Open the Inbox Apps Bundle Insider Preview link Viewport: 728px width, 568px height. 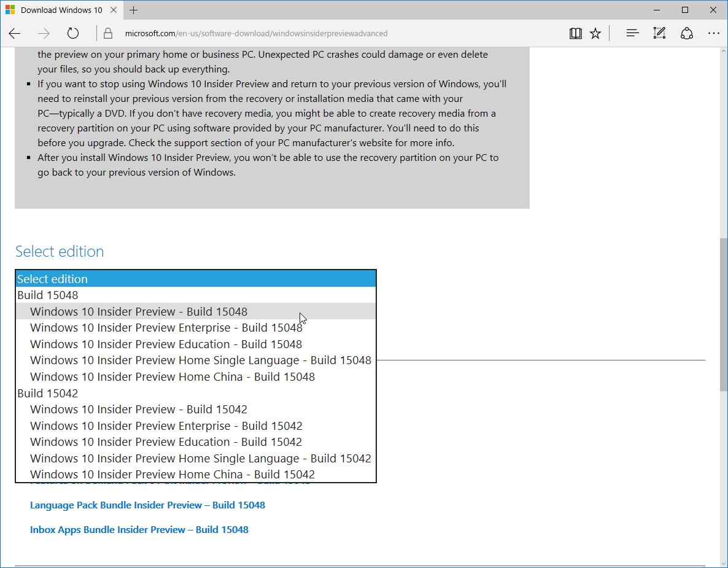[139, 529]
